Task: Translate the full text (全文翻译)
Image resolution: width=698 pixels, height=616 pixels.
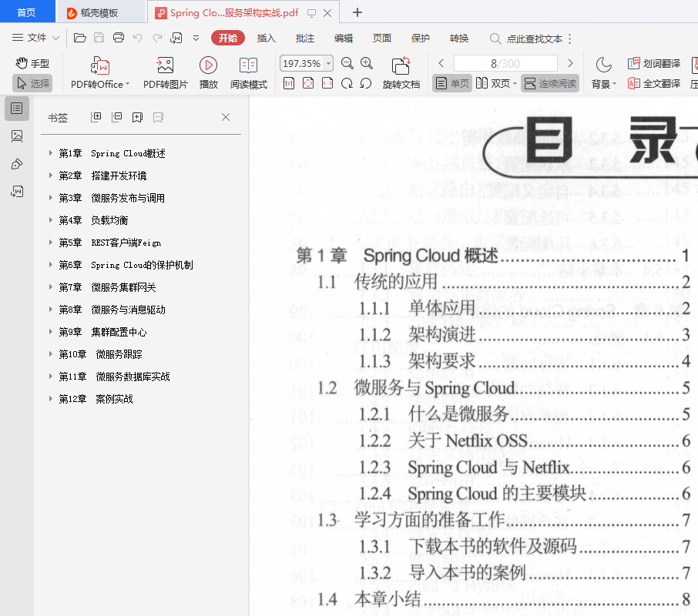Action: 654,83
